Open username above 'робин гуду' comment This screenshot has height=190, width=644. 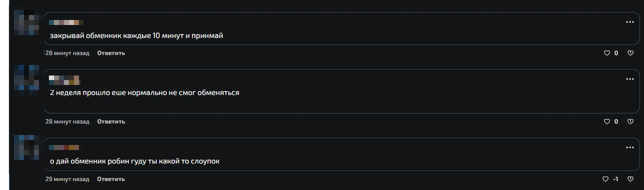[66, 148]
